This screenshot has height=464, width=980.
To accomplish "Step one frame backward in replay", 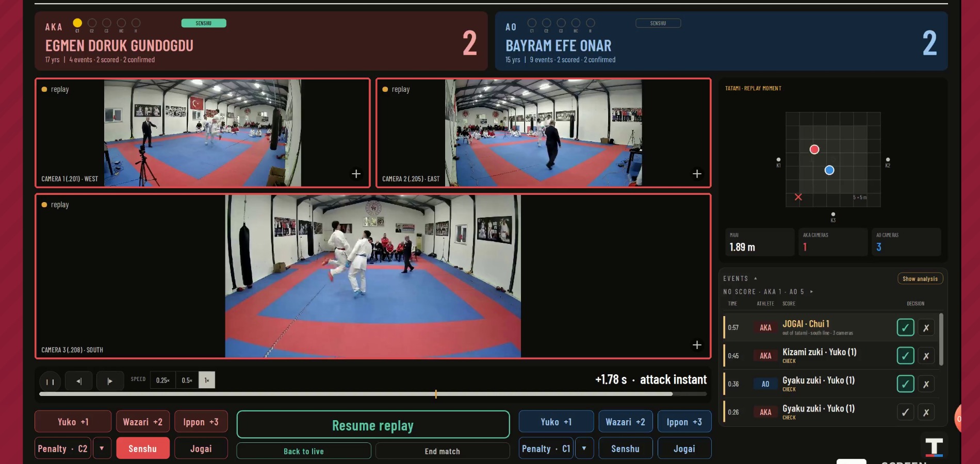I will pos(79,381).
